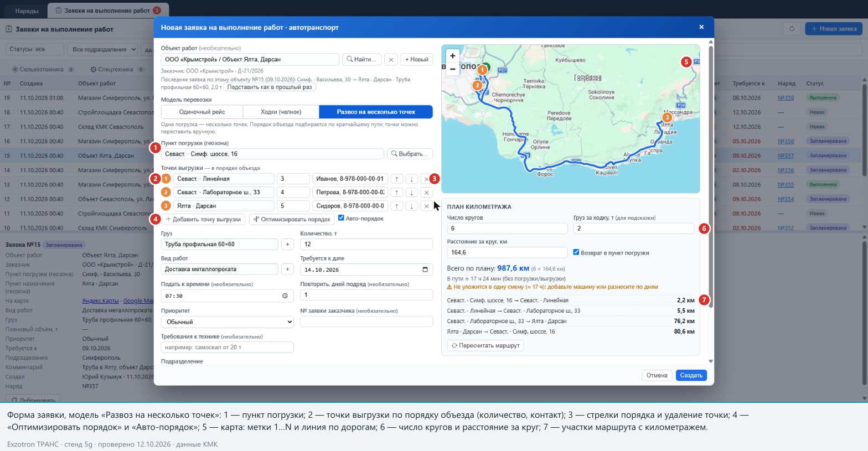Move the Севаст. · Линейная point up

pyautogui.click(x=396, y=179)
